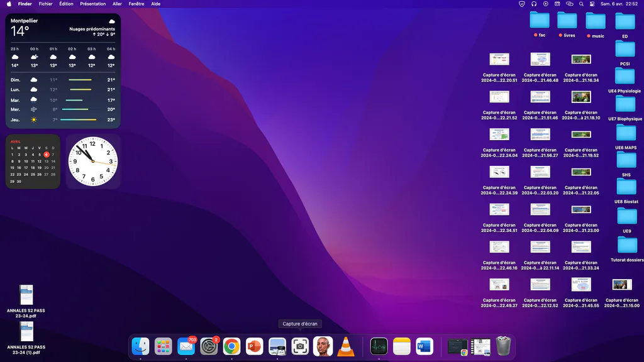This screenshot has width=644, height=362.
Task: Open the anatomy head app in the Dock
Action: point(323,346)
